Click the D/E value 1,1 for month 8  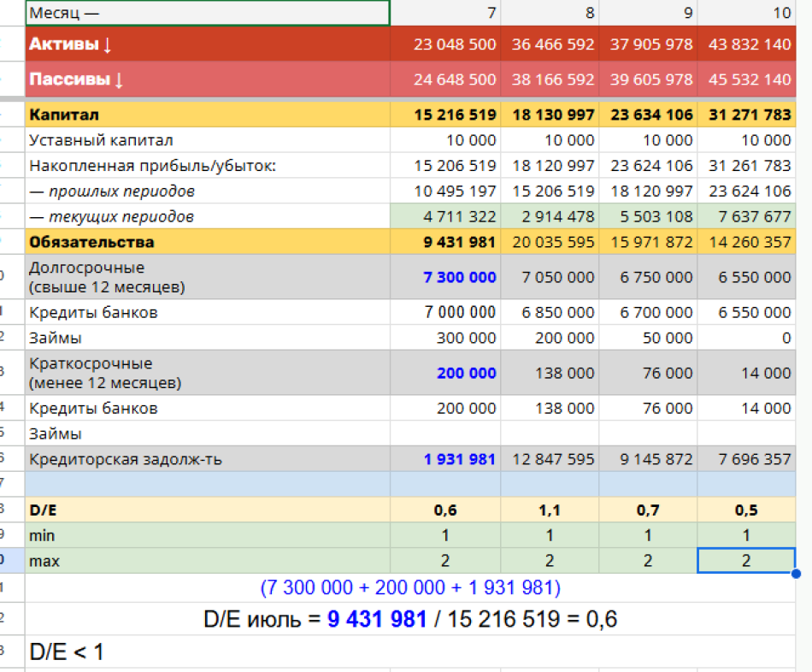550,510
